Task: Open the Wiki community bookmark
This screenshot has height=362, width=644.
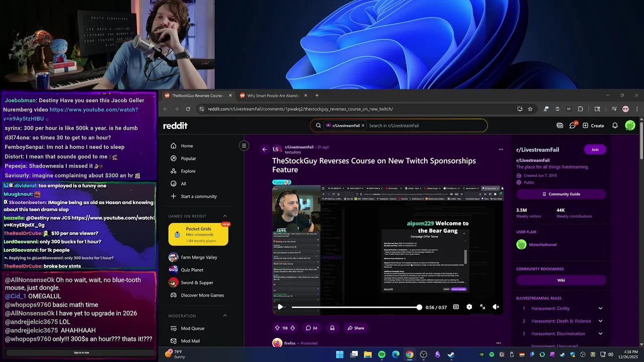Action: pyautogui.click(x=561, y=281)
